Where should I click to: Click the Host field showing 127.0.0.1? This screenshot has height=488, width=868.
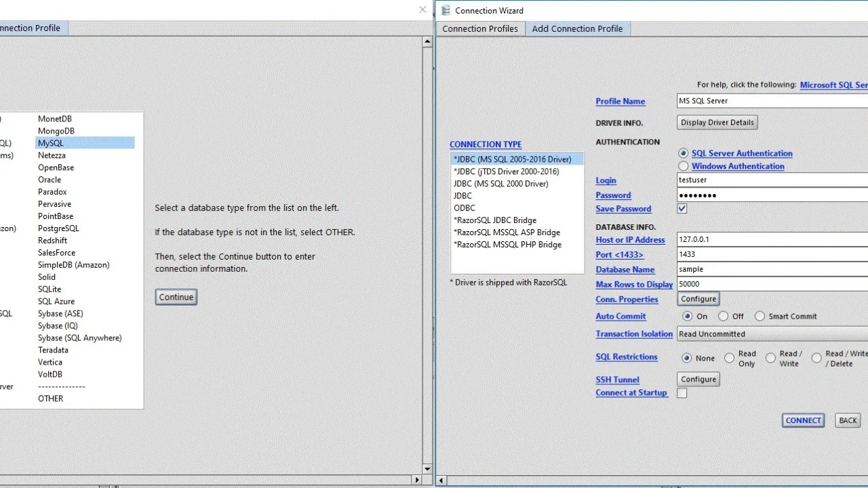pyautogui.click(x=772, y=240)
